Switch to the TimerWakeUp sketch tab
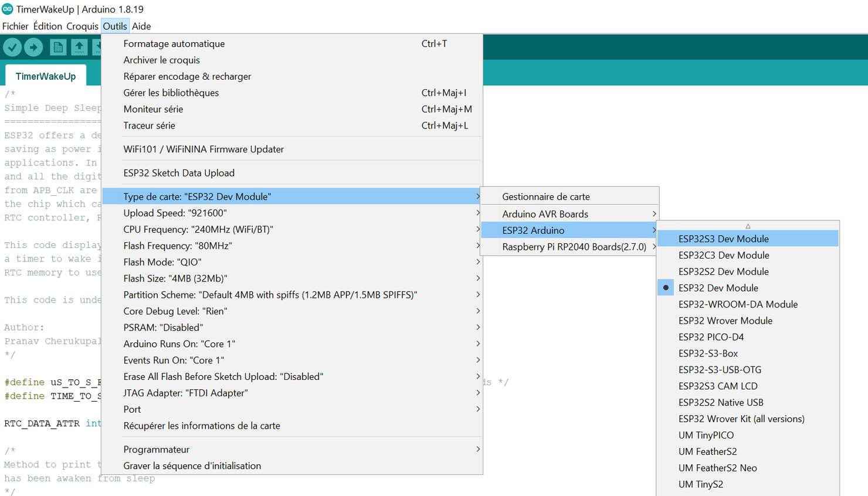This screenshot has width=868, height=496. point(46,76)
